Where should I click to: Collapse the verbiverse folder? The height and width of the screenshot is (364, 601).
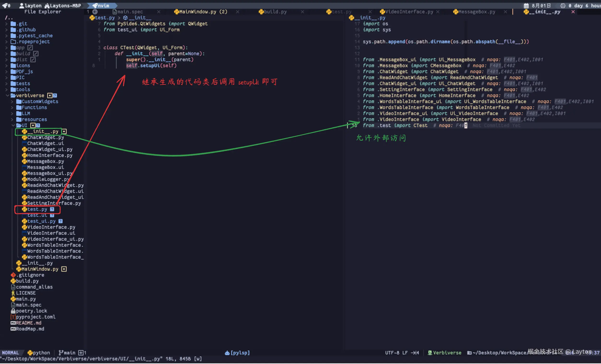(x=7, y=96)
